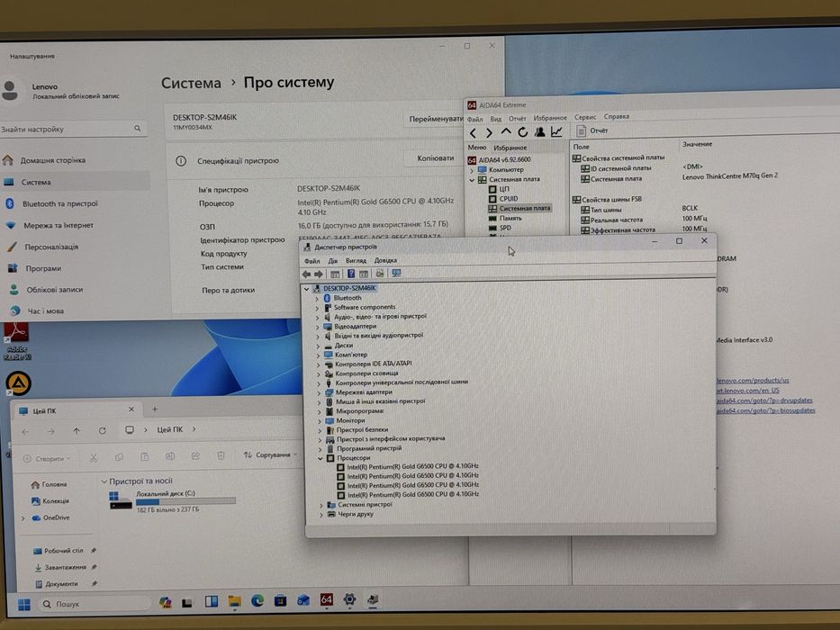Collapse DESKTOP-S2M46IK root node
Image resolution: width=840 pixels, height=630 pixels.
(x=306, y=289)
